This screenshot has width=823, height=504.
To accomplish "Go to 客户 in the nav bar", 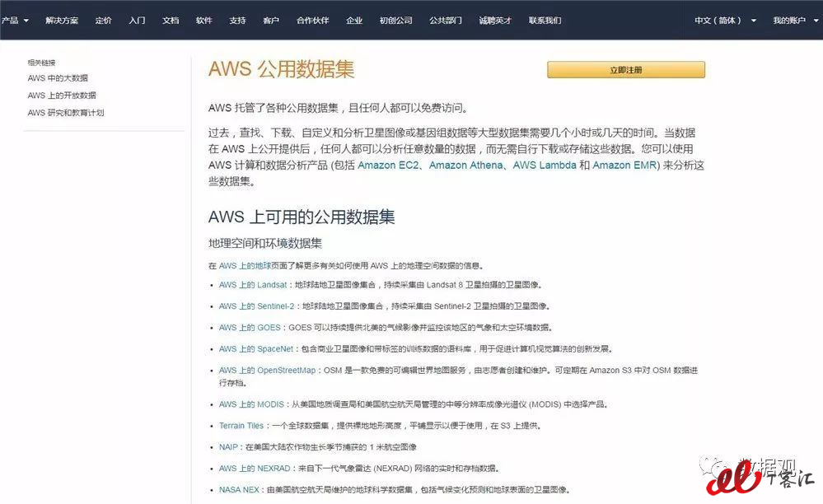I will [271, 21].
